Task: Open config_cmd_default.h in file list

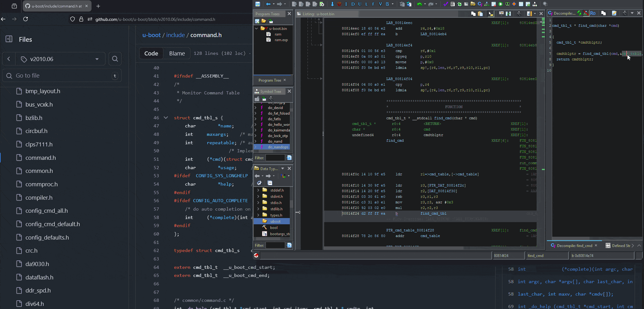Action: pos(52,224)
